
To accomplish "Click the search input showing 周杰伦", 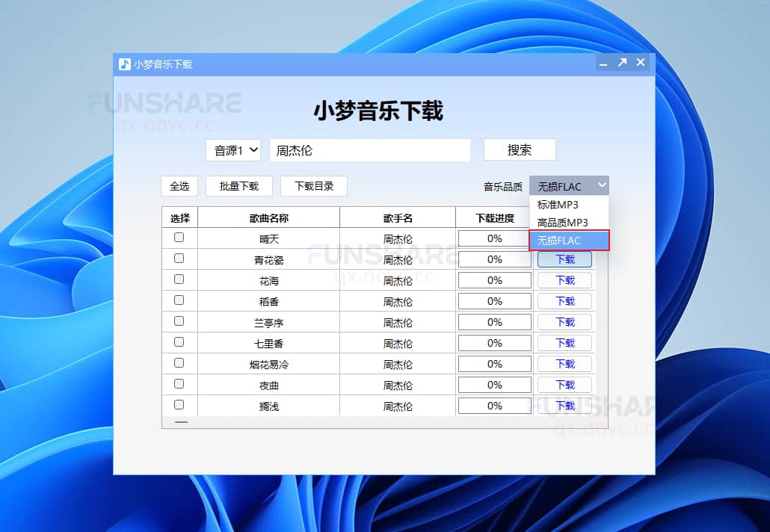I will pos(370,149).
